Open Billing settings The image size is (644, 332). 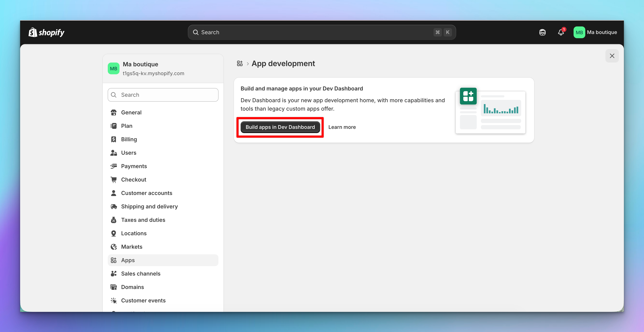pos(163,139)
